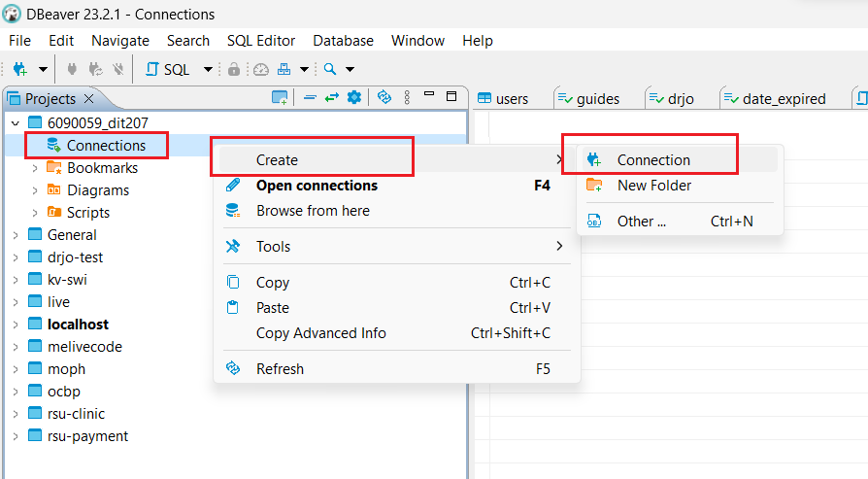This screenshot has height=479, width=868.
Task: Choose Refresh in the context menu
Action: [395, 369]
